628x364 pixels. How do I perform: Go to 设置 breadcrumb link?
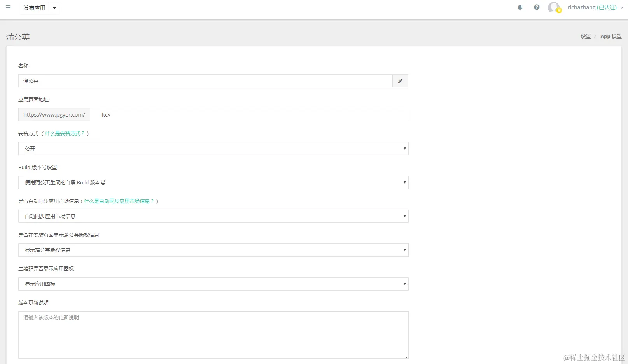point(586,36)
